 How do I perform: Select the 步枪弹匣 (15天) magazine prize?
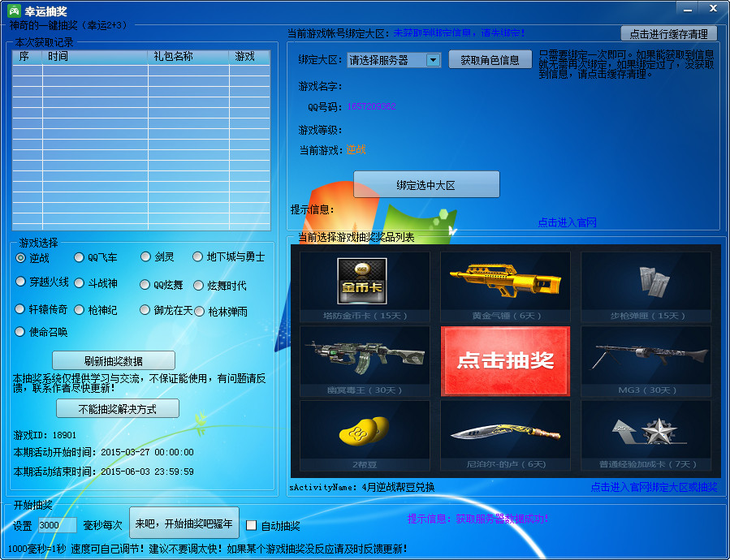click(x=646, y=286)
